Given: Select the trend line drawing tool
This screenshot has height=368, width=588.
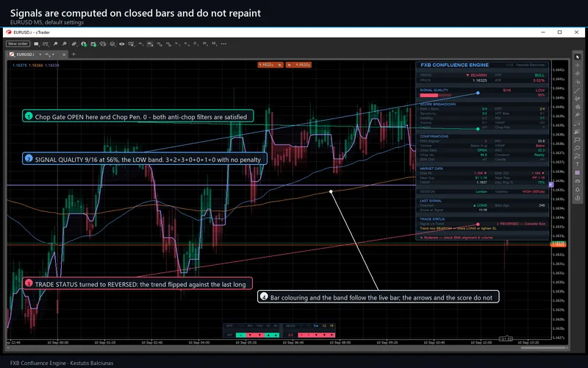Looking at the screenshot, I should pos(578,91).
